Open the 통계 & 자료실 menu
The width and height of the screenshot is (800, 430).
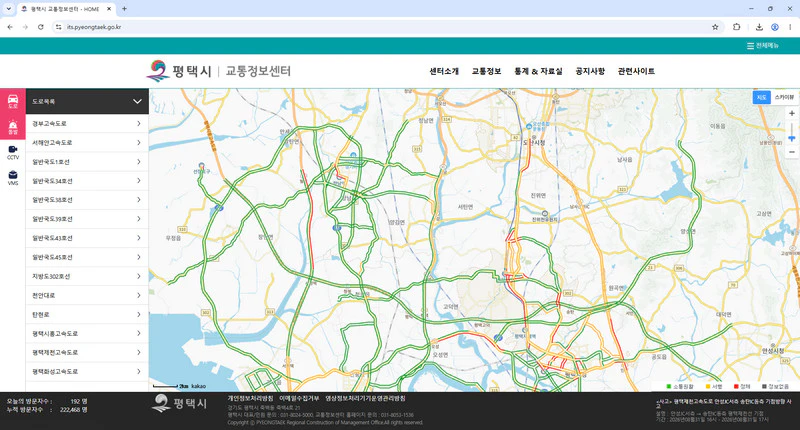coord(538,71)
